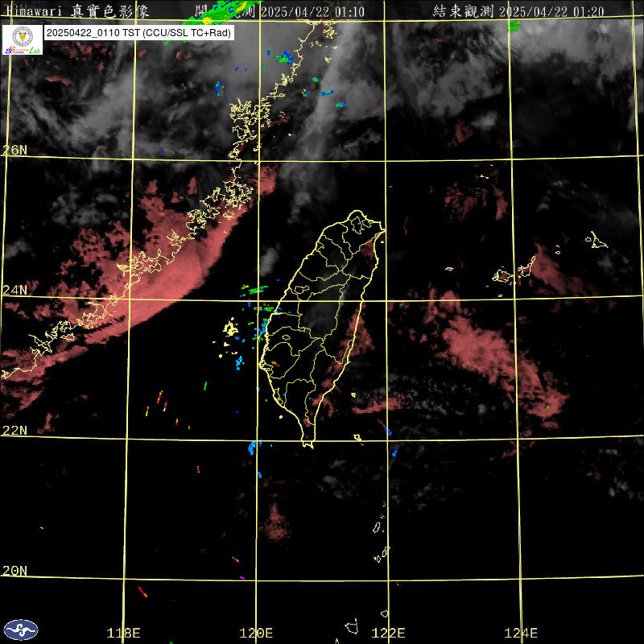644x644 pixels.
Task: Click the 120E longitude label
Action: [x=256, y=633]
